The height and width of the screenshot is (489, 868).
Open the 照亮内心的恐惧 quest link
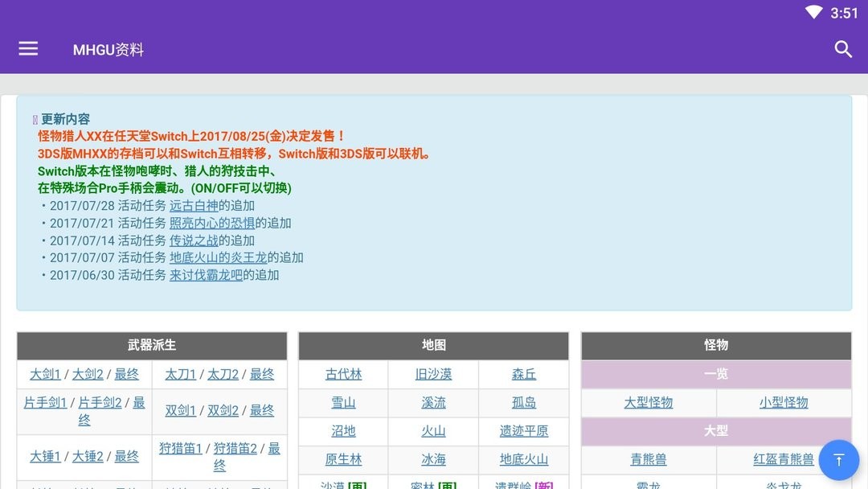point(211,223)
